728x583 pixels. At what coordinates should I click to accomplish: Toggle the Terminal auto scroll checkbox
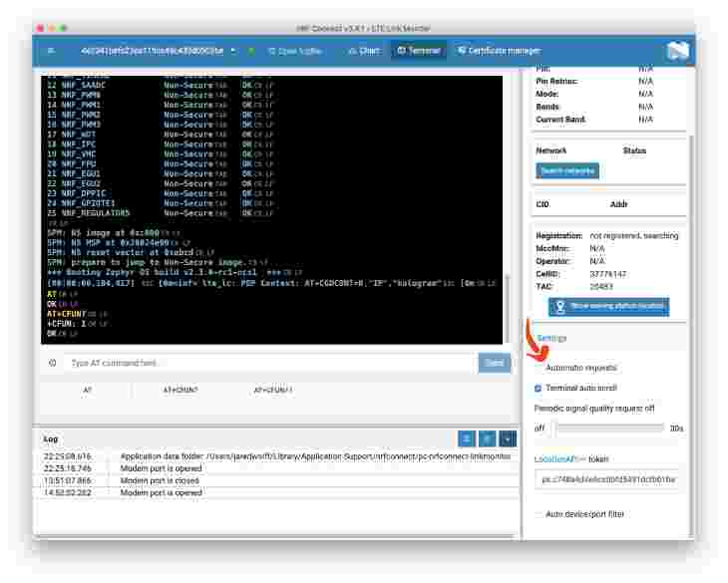tap(539, 388)
